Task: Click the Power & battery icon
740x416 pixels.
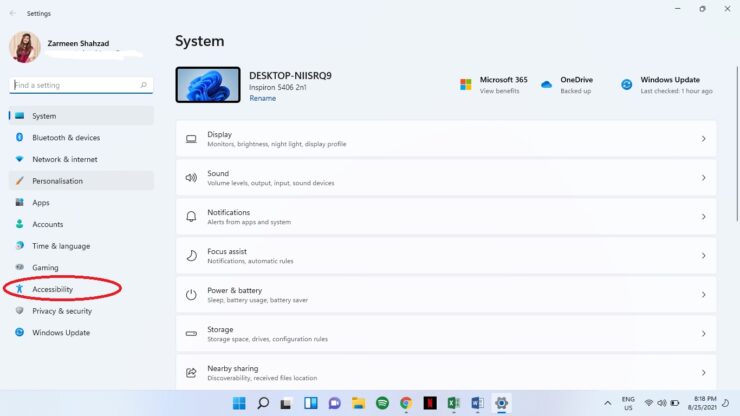Action: 191,295
